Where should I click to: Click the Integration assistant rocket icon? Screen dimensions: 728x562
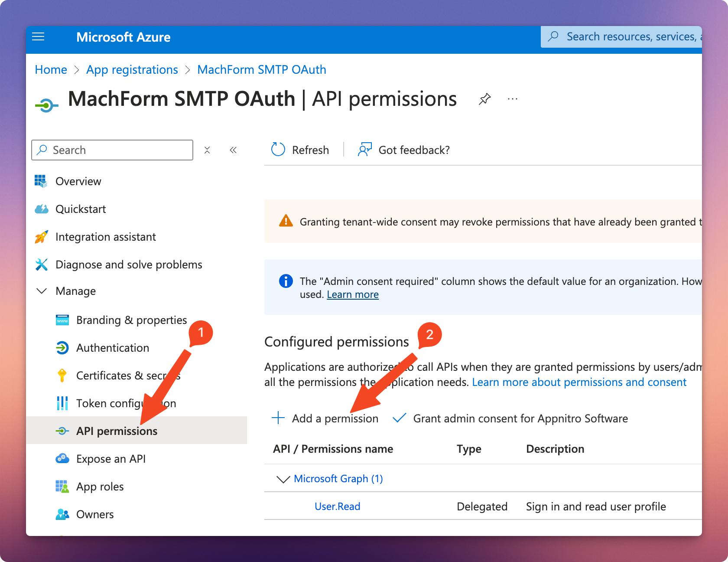[41, 237]
